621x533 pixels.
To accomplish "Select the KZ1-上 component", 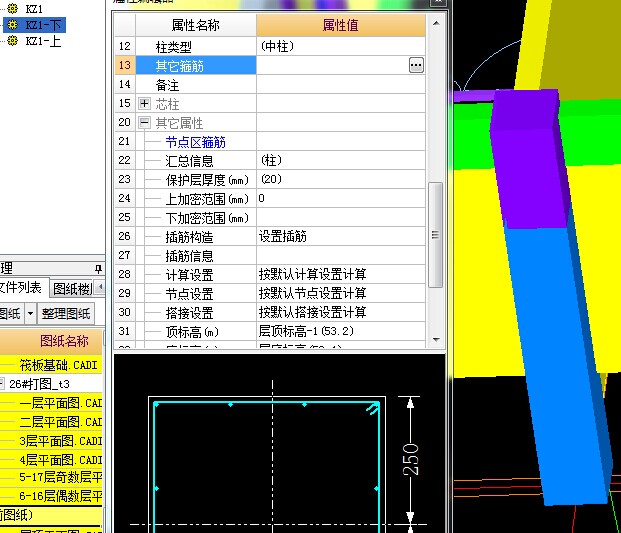I will pos(43,41).
